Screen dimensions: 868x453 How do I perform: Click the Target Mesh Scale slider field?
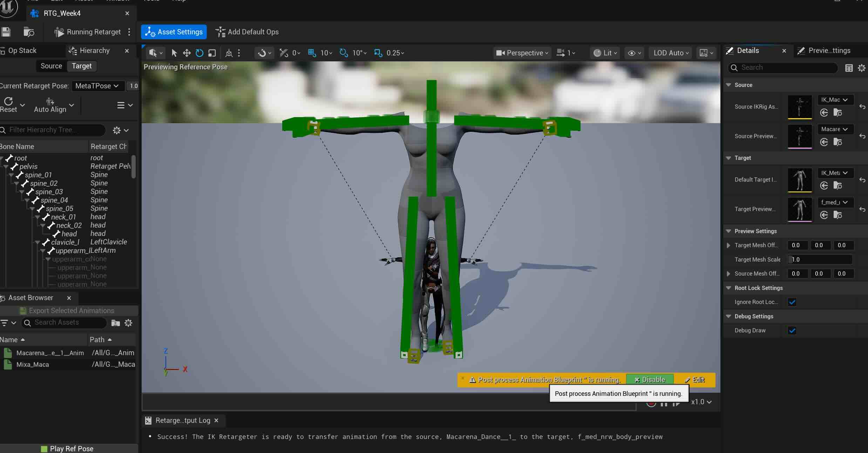820,259
